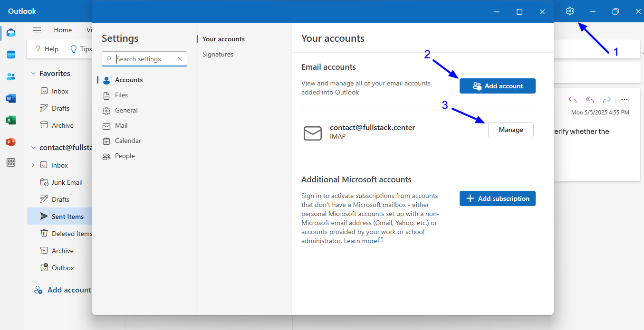The height and width of the screenshot is (330, 644).
Task: Launch Excel from the left rail
Action: tap(11, 120)
